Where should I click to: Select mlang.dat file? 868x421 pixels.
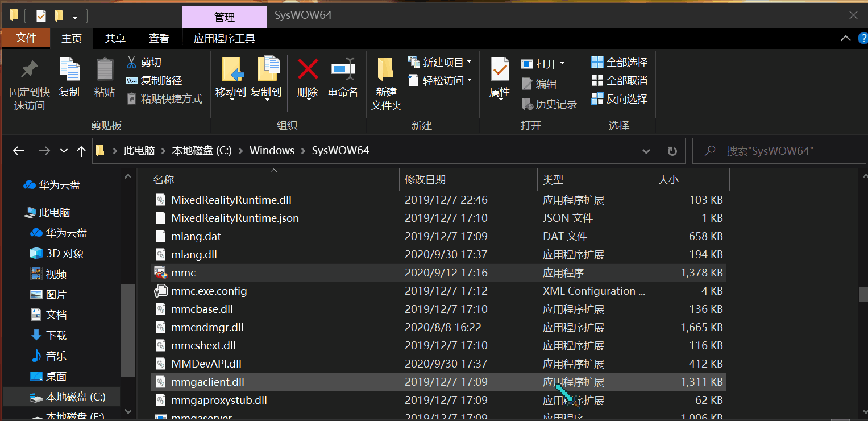coord(438,236)
